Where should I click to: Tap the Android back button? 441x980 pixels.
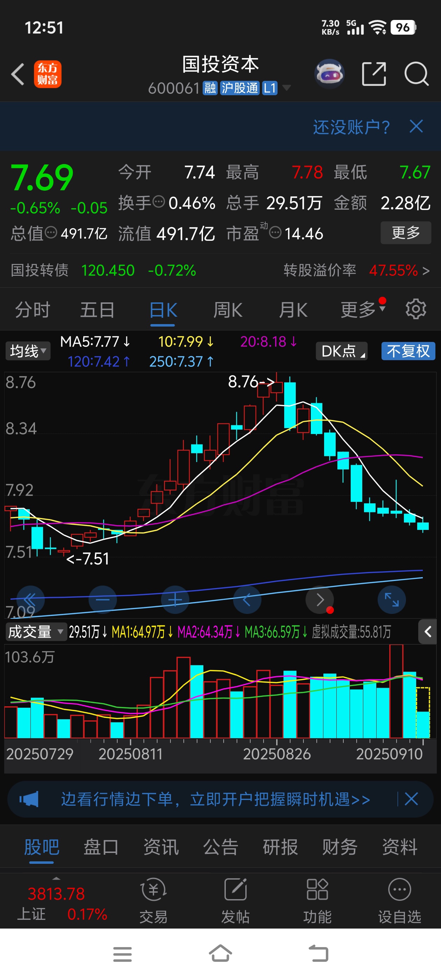point(318,953)
